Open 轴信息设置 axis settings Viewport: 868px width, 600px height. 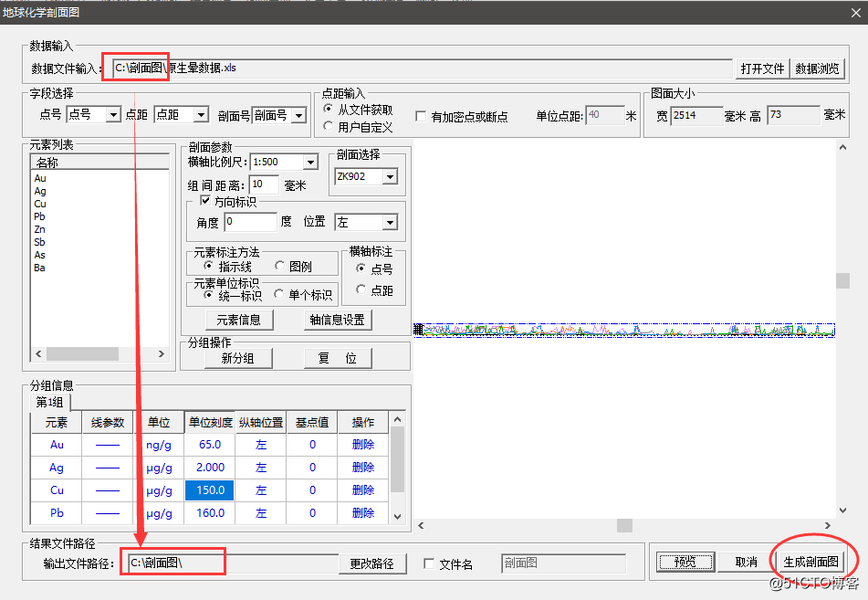338,321
